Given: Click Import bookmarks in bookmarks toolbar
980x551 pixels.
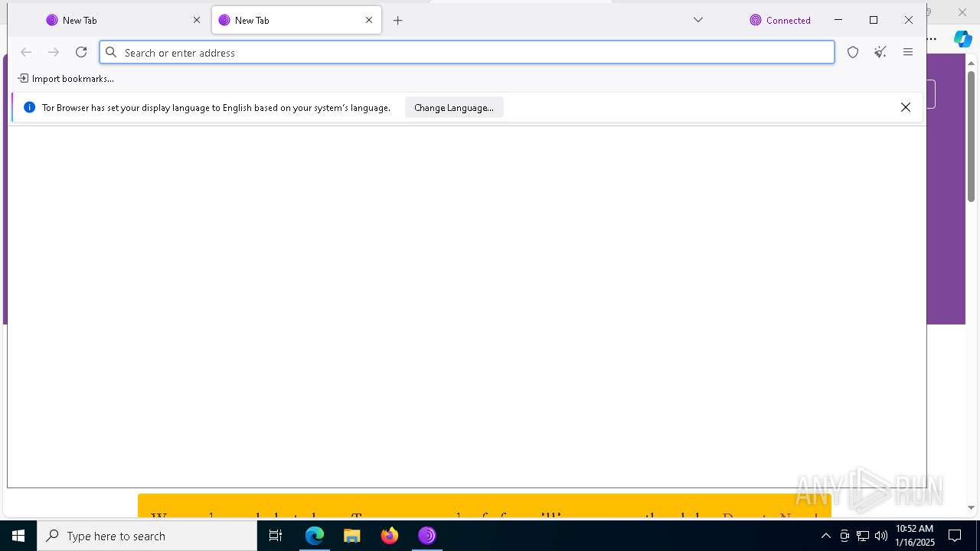Looking at the screenshot, I should point(66,78).
